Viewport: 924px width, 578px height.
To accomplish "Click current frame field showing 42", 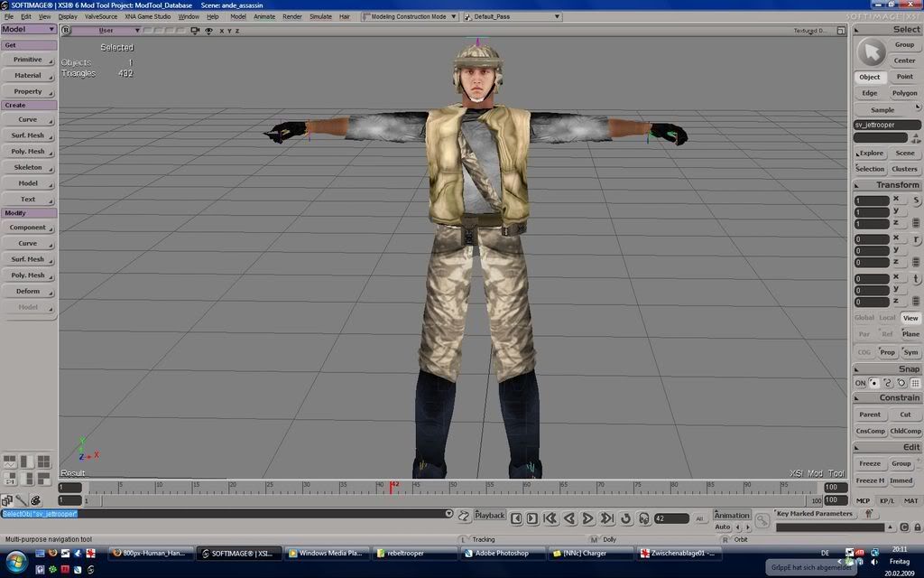I will point(670,518).
